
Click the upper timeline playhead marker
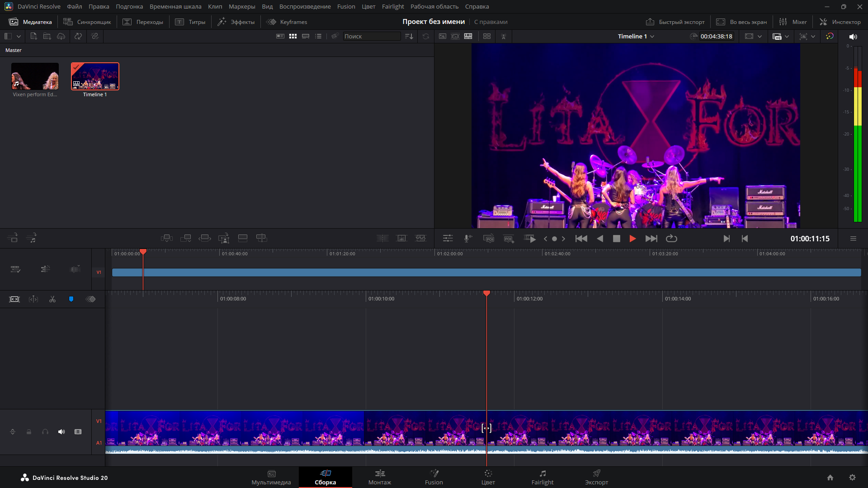pyautogui.click(x=143, y=251)
